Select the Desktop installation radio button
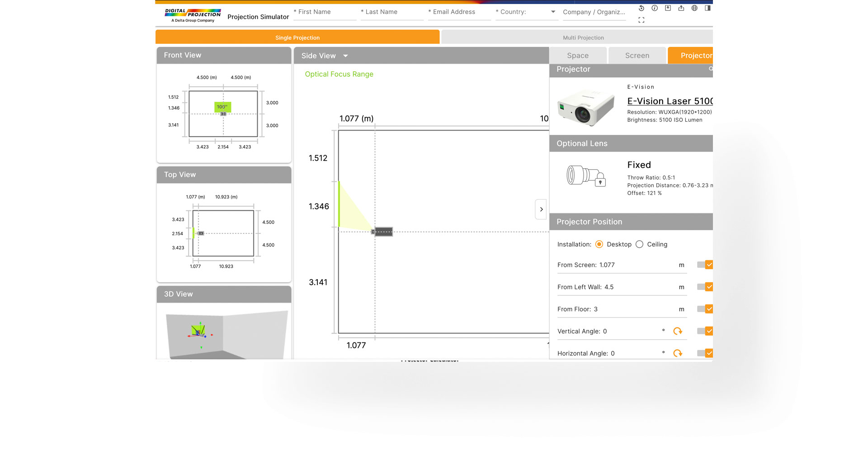 599,244
